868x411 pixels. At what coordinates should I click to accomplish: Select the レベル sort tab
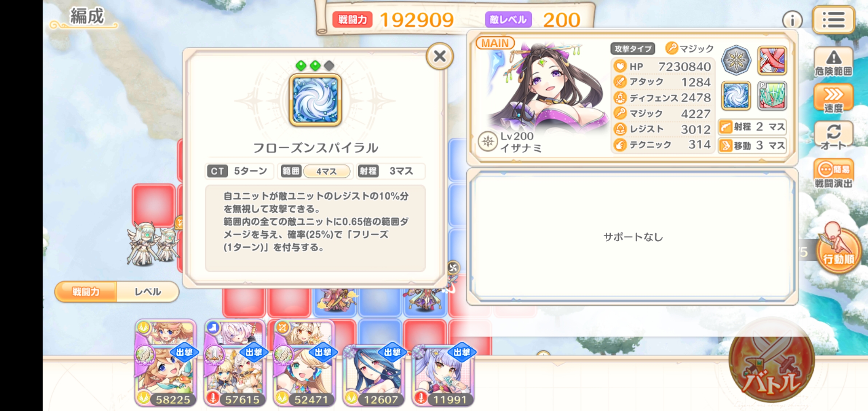click(x=148, y=292)
